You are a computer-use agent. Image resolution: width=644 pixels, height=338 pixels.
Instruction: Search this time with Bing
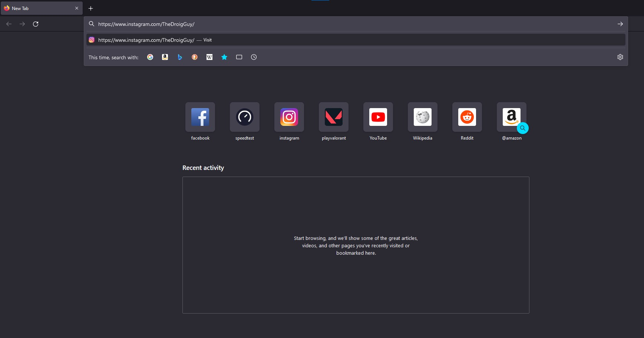[x=180, y=57]
